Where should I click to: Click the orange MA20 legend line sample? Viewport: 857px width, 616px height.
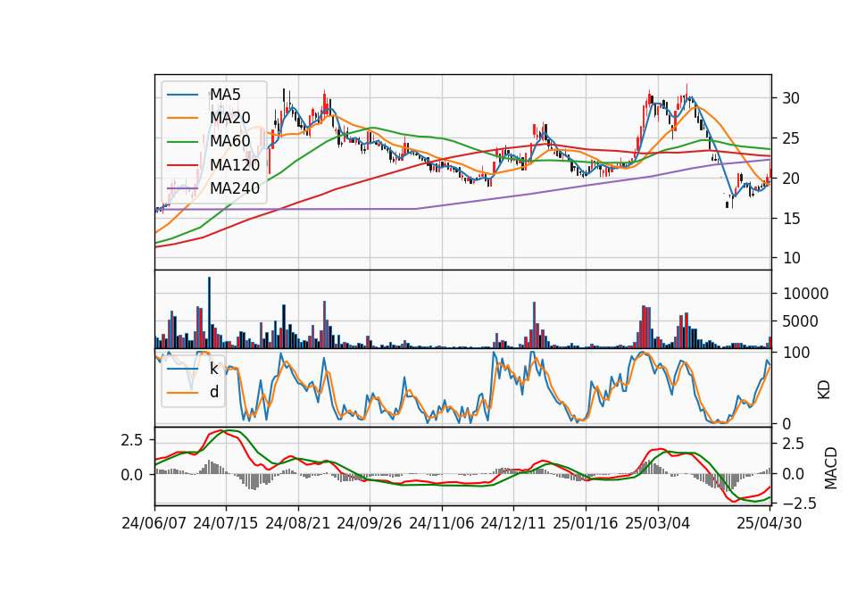[x=182, y=119]
